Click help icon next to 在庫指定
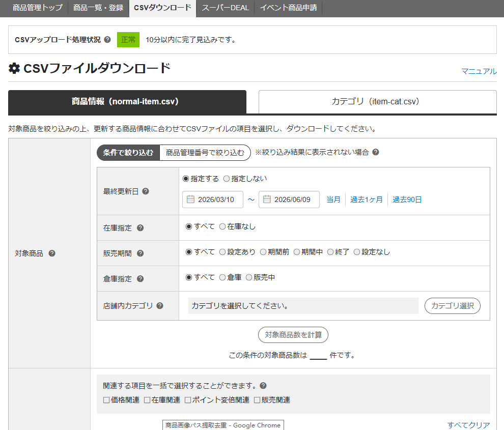This screenshot has height=430, width=504. pos(140,228)
